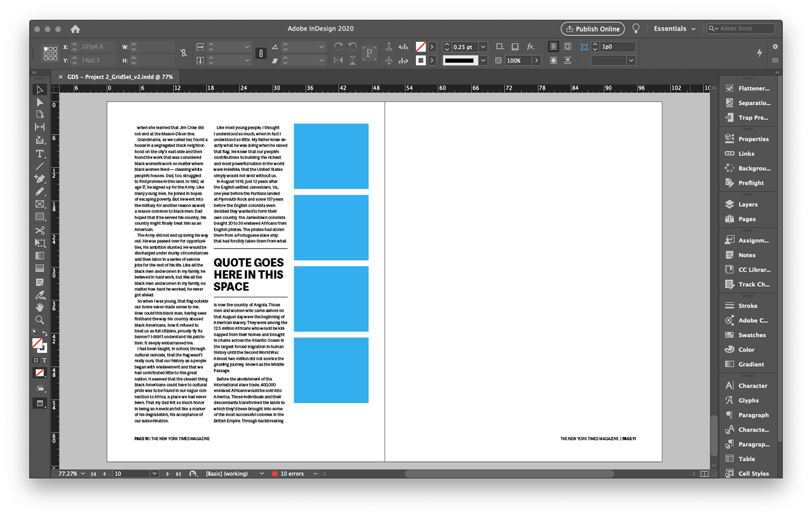Viewport: 812px width, 517px height.
Task: Click the lightbulb Learn icon
Action: pos(636,28)
